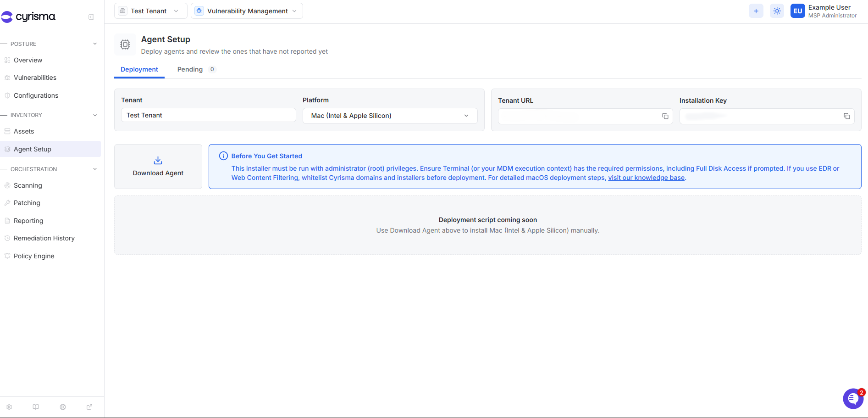Collapse the ORCHESTRATION section

(95, 169)
